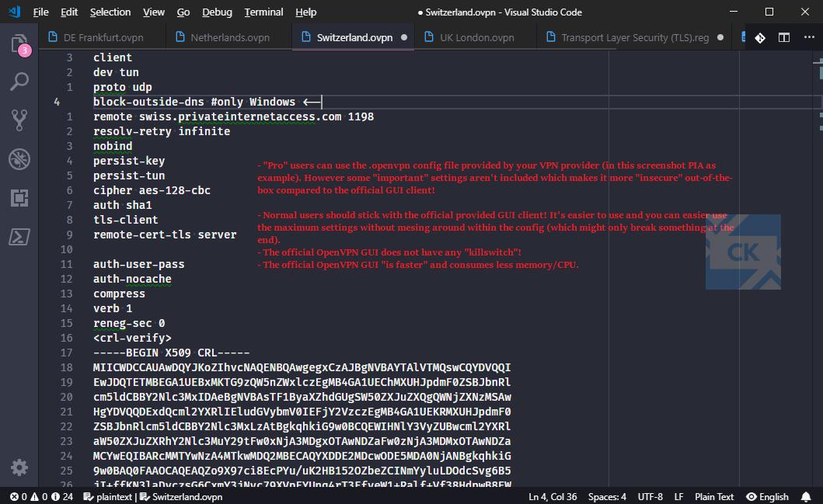The height and width of the screenshot is (504, 823).
Task: Open the Manage gear menu
Action: click(x=19, y=467)
